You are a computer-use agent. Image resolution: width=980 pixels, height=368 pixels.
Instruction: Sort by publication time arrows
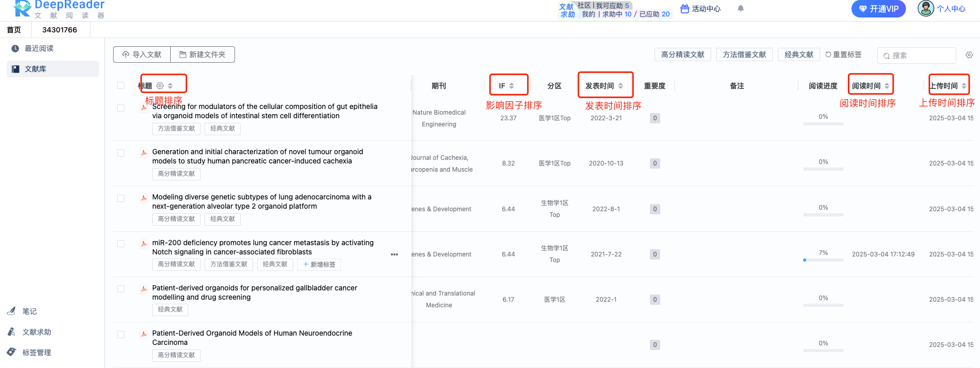coord(621,86)
